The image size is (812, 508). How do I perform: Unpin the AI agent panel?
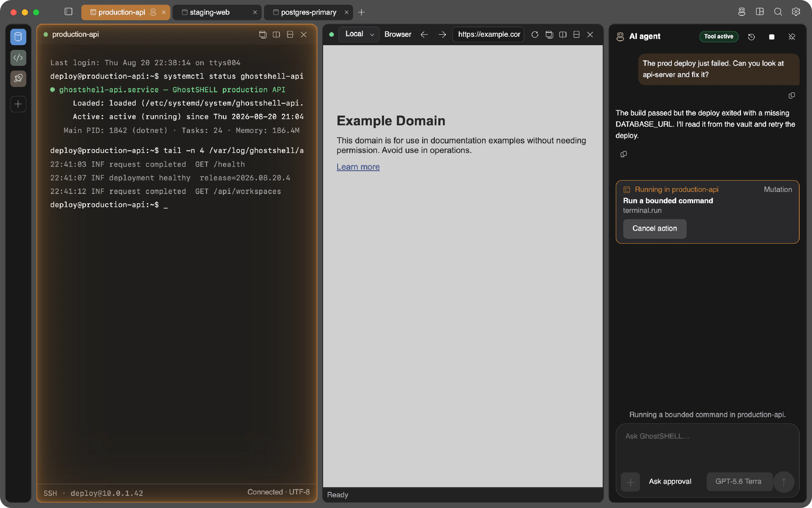pos(792,37)
